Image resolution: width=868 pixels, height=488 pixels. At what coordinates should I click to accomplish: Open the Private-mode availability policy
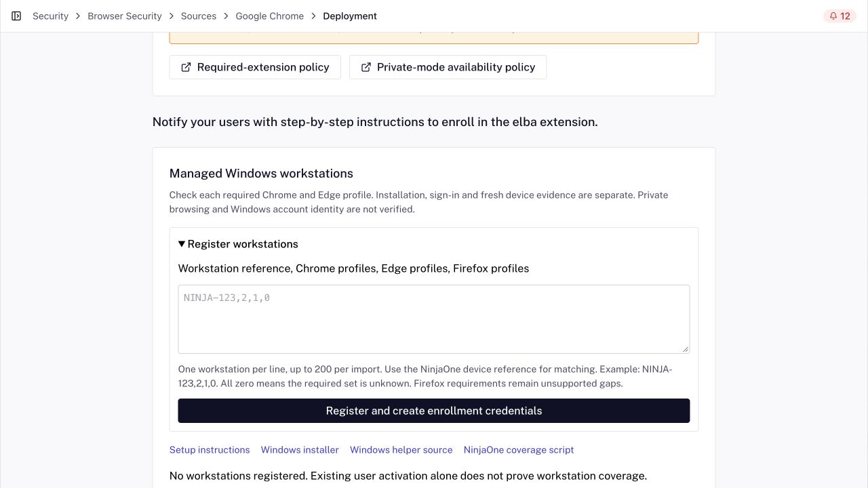pos(448,67)
